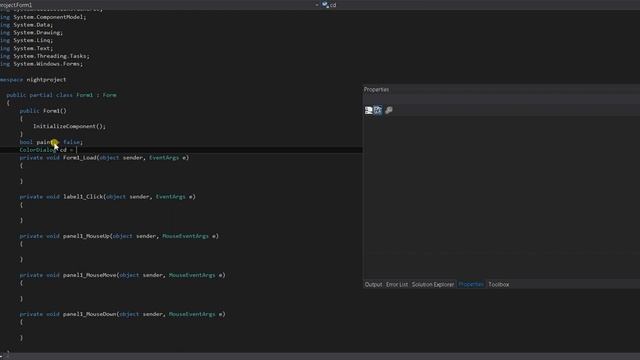Open the member dropdown showing cd
This screenshot has width=640, height=360.
click(480, 5)
